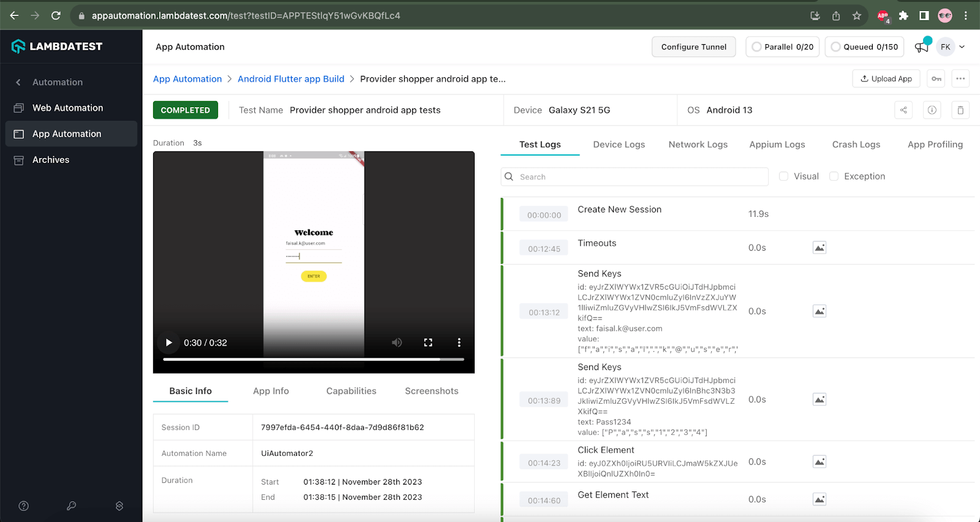Viewport: 980px width, 522px height.
Task: Mute the test video volume
Action: click(397, 342)
